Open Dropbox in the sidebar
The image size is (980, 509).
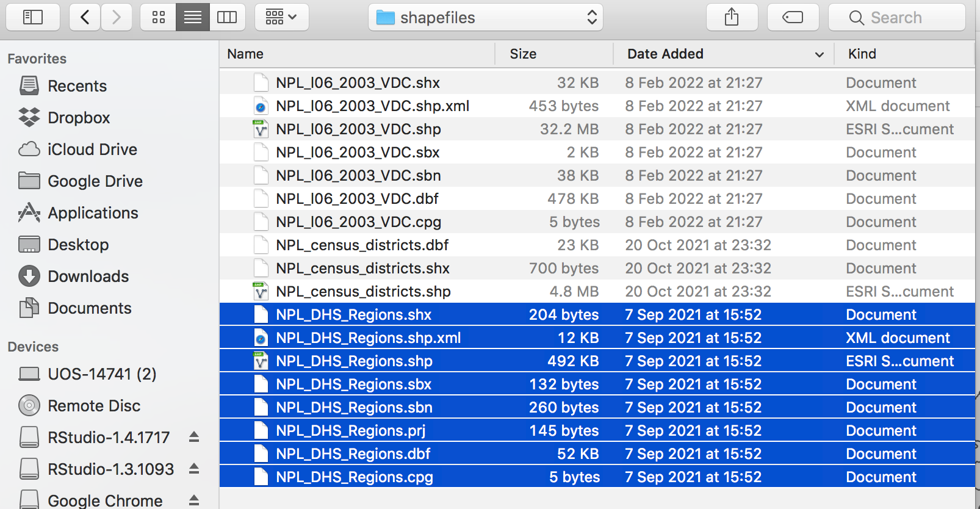pos(79,117)
